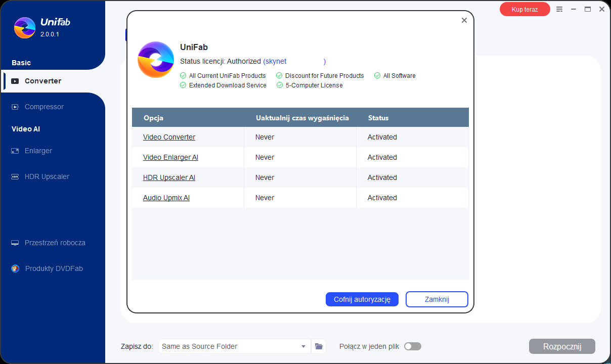The image size is (611, 364).
Task: Open Produkty DVDFab entry
Action: [54, 268]
